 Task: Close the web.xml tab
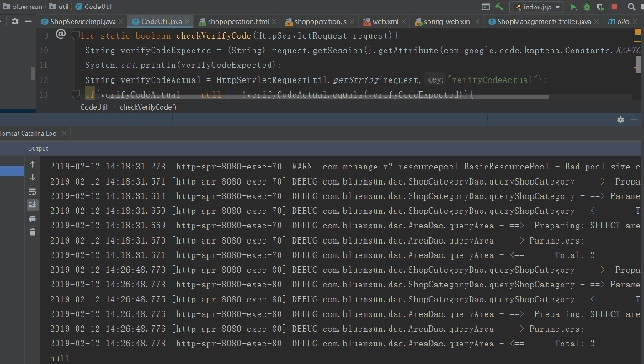404,21
